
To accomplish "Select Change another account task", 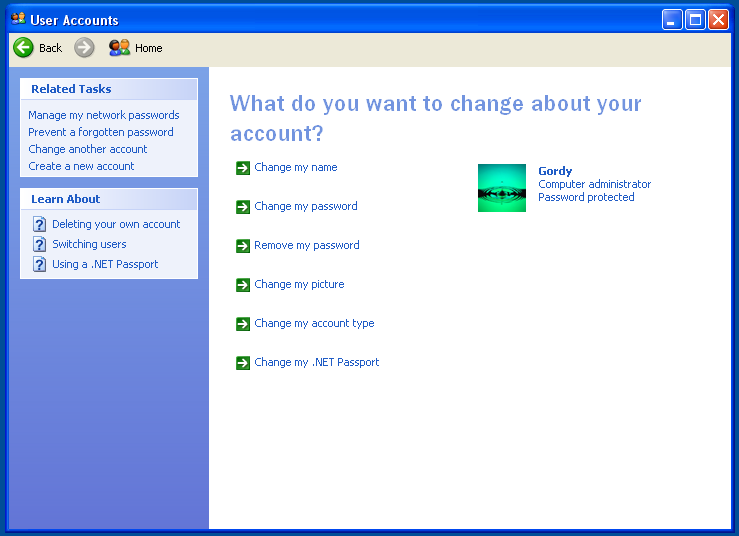I will pos(88,149).
